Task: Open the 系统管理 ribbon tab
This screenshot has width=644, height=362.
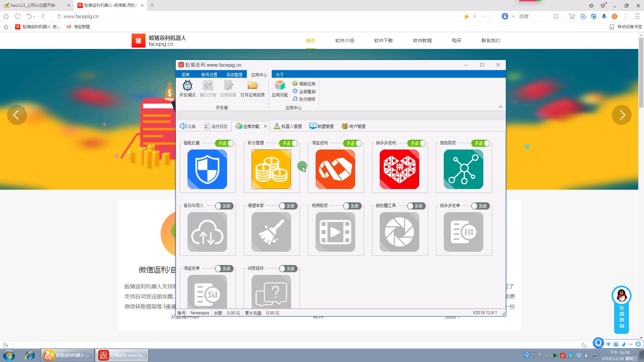Action: [x=234, y=74]
